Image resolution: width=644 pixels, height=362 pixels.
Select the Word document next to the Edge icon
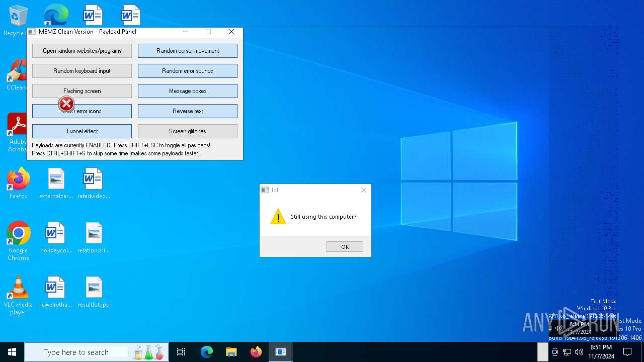point(93,15)
